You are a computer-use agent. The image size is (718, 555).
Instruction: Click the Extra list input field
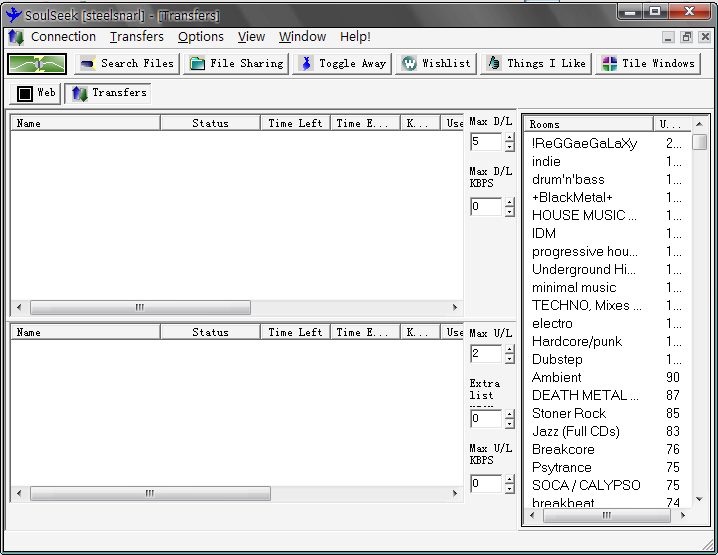coord(486,419)
